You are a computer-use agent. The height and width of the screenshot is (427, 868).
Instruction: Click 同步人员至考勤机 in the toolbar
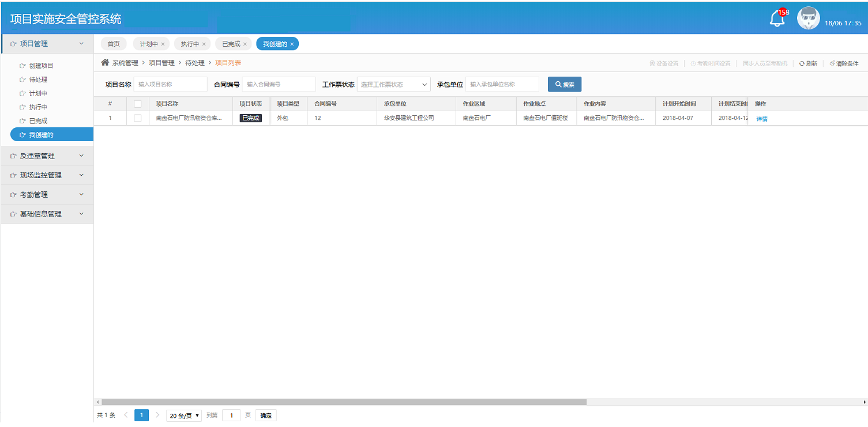(x=765, y=63)
